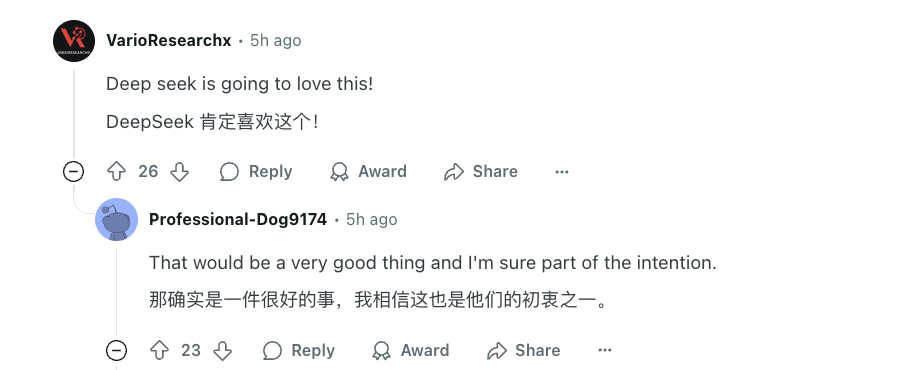Open more options on VarioResearchx's comment
Viewport: 916px width, 370px height.
pos(562,171)
